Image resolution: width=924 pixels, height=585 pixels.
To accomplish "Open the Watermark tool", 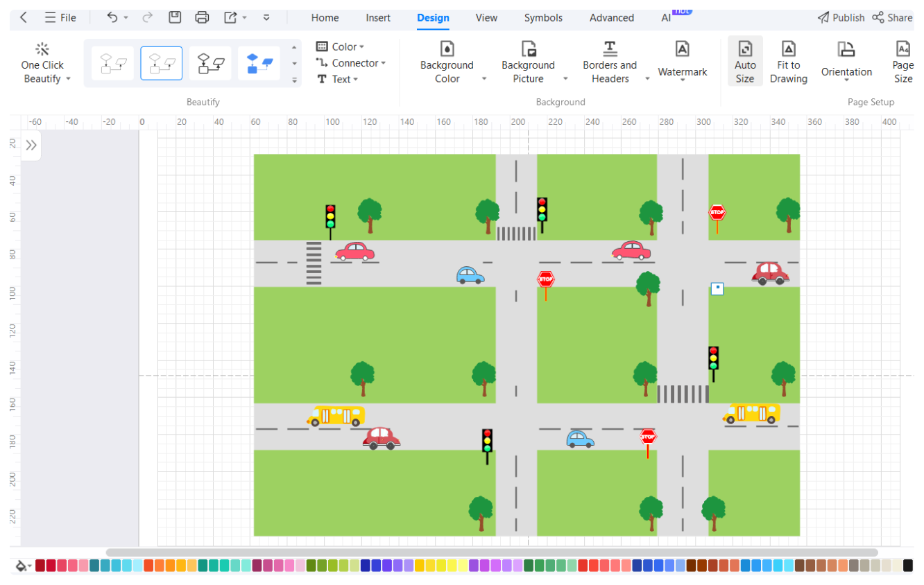I will pos(682,61).
